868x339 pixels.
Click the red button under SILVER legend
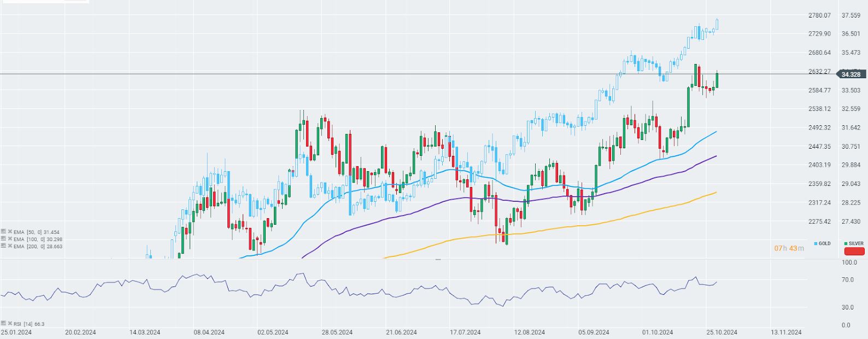854,252
